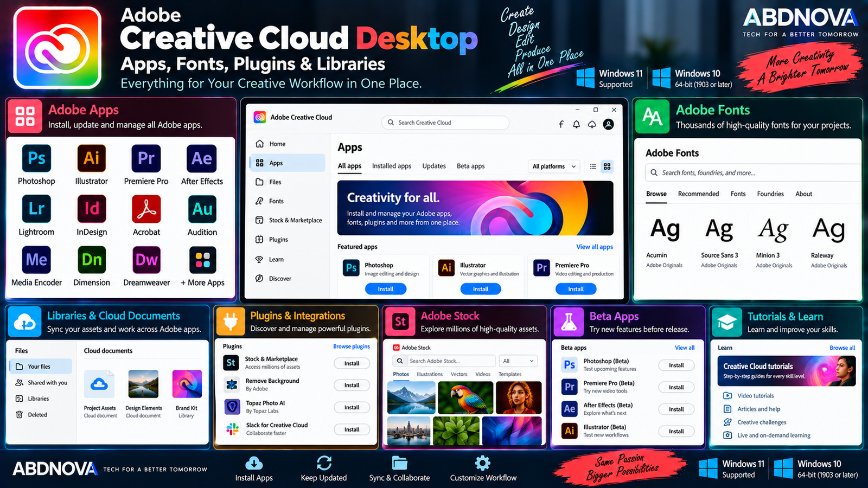Click the Search fonts, foundries field
Viewport: 868px width, 488px height.
753,173
